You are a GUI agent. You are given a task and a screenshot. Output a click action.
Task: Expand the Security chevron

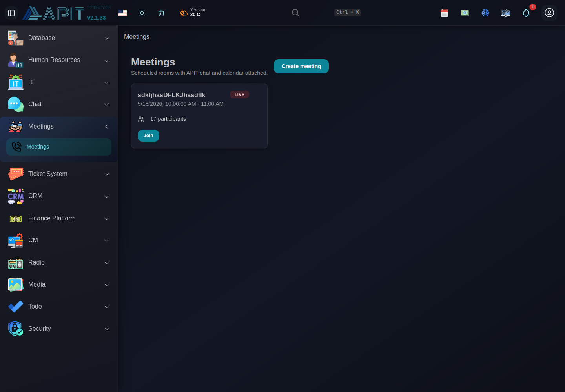tap(107, 329)
